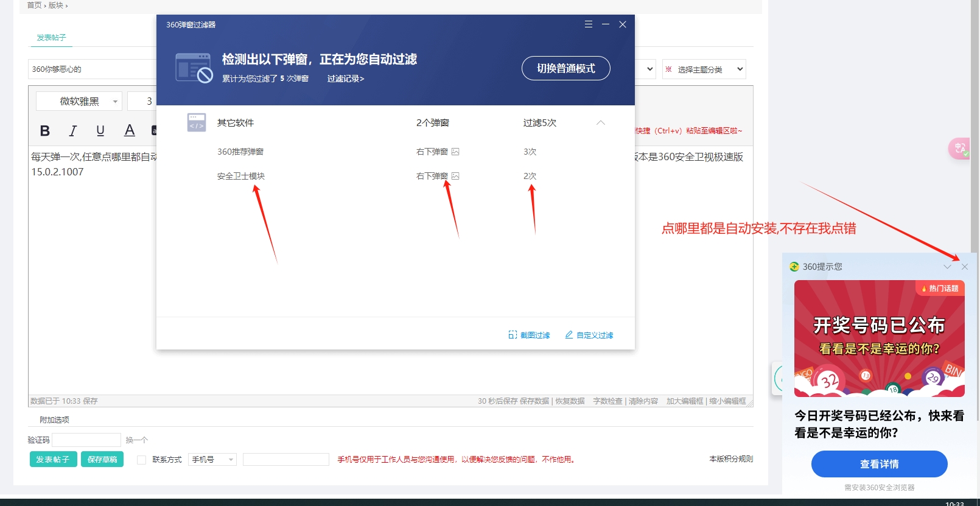Apply italic formatting in post editor

pyautogui.click(x=73, y=131)
